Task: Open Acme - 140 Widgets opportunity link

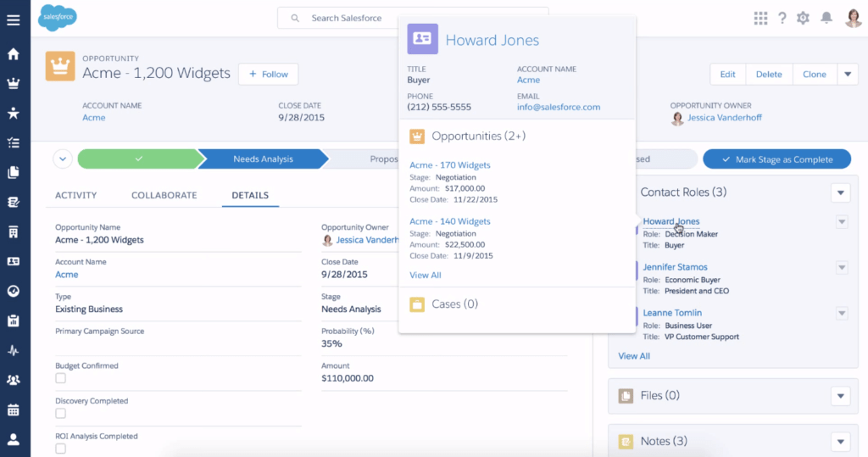Action: point(449,221)
